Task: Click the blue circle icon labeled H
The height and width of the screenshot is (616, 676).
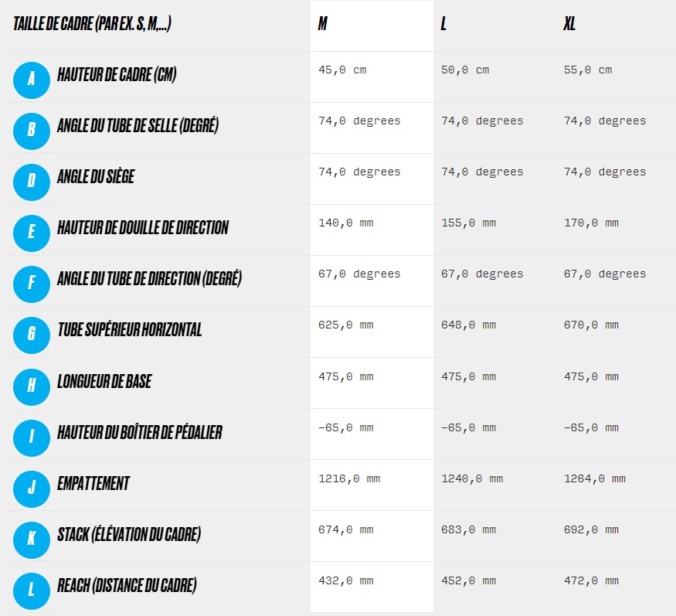Action: click(32, 386)
